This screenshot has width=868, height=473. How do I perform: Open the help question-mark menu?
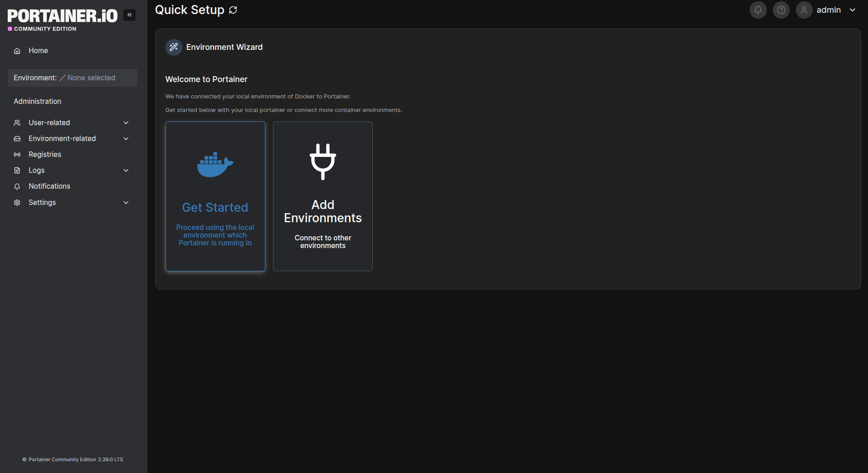pyautogui.click(x=781, y=10)
